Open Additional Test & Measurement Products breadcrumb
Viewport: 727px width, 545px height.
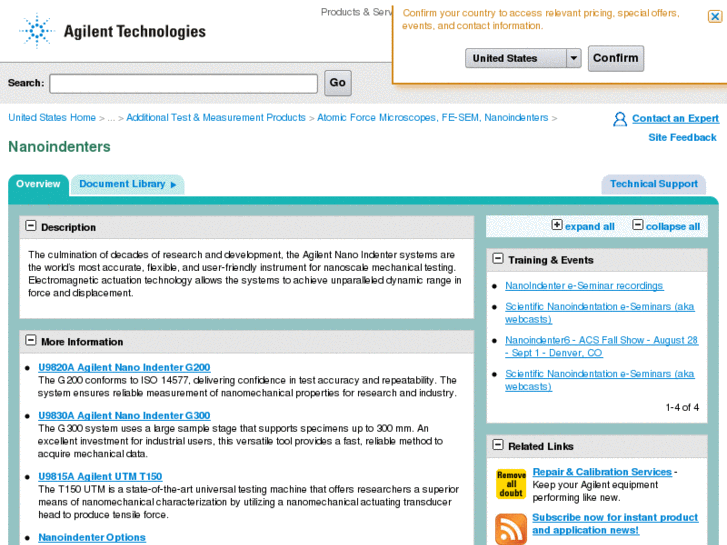(x=216, y=118)
